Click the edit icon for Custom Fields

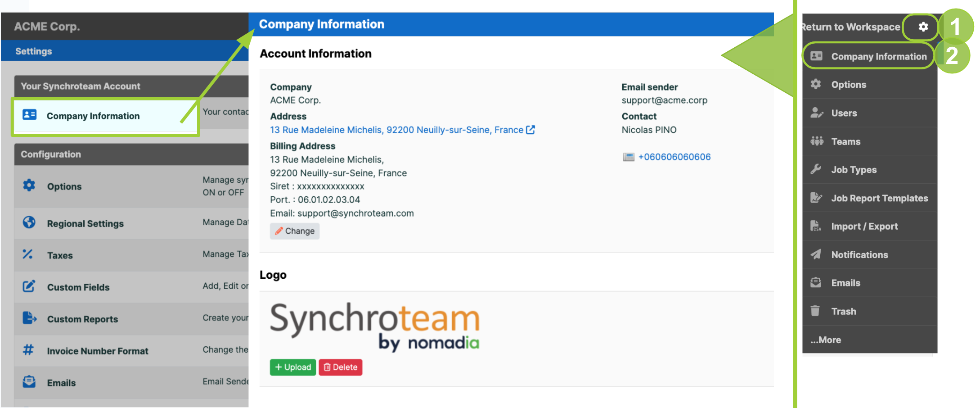click(29, 286)
